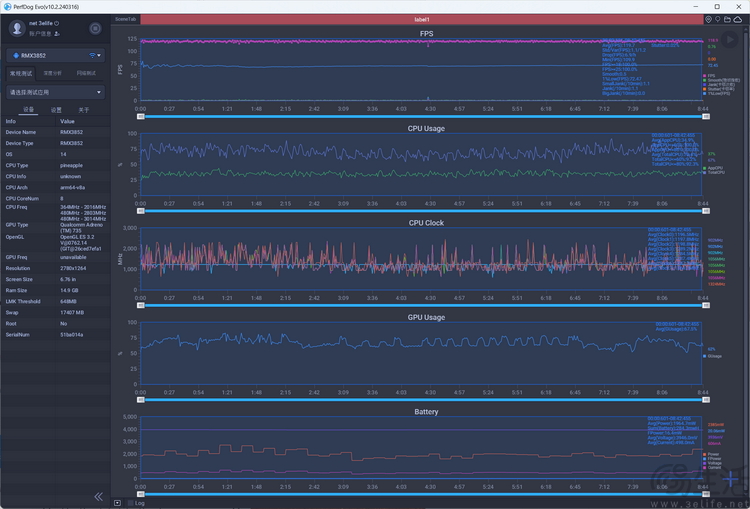Click the location pin icon in the top toolbar
This screenshot has height=509, width=750.
[717, 19]
